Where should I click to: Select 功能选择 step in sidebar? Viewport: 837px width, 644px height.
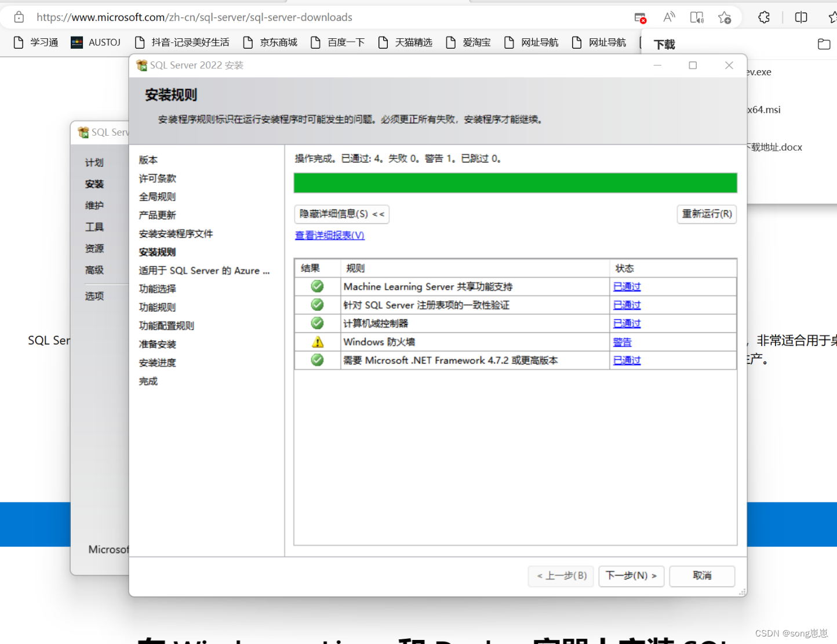(x=158, y=289)
